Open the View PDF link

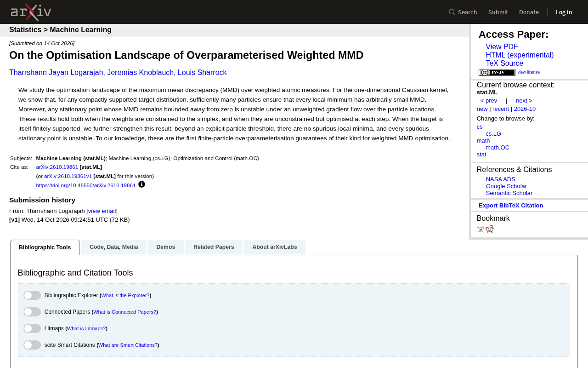pyautogui.click(x=502, y=47)
